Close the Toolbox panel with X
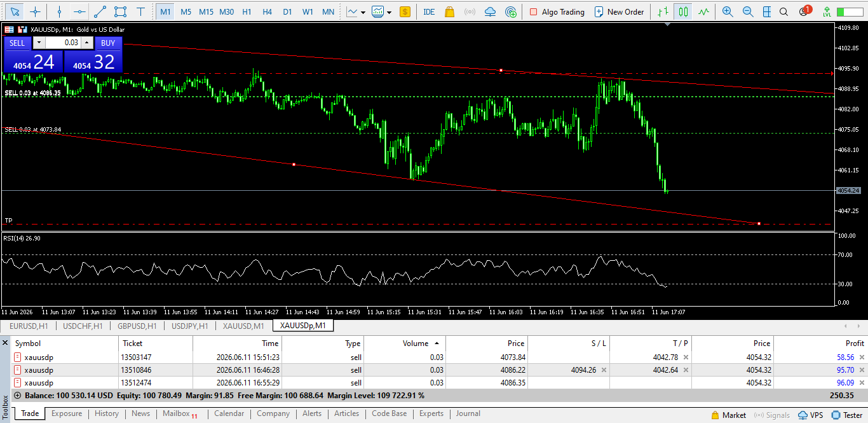The width and height of the screenshot is (868, 423). pos(6,343)
